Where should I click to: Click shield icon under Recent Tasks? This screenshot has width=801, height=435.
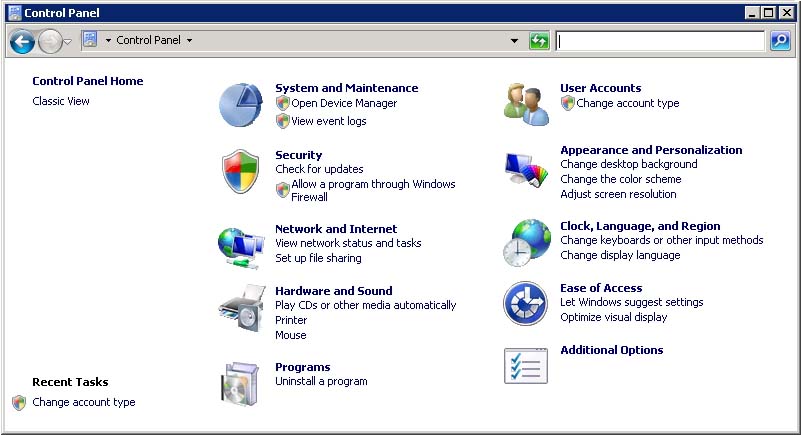[19, 402]
